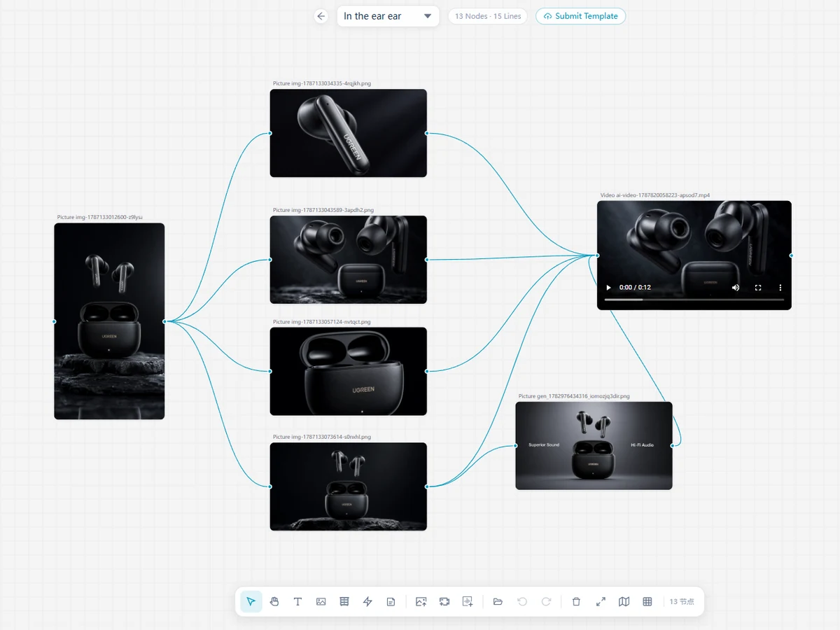Toggle the canvas grid icon

point(647,601)
